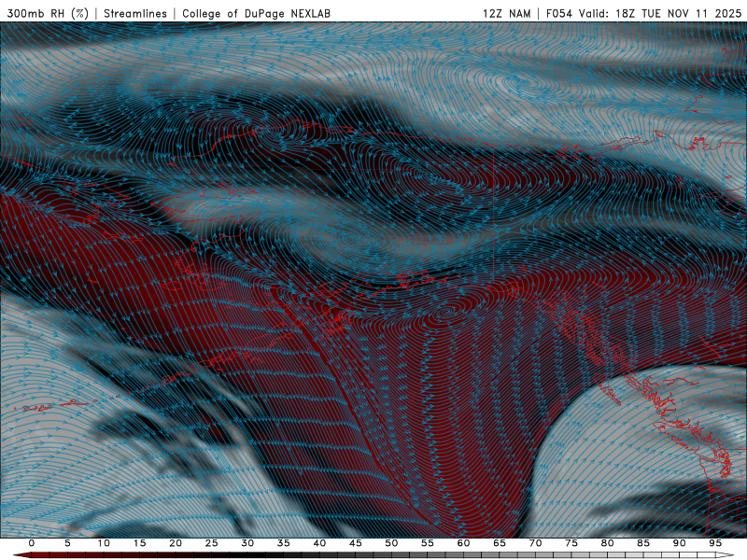747x560 pixels.
Task: Click the "12Z NAM" model run label
Action: pos(506,13)
